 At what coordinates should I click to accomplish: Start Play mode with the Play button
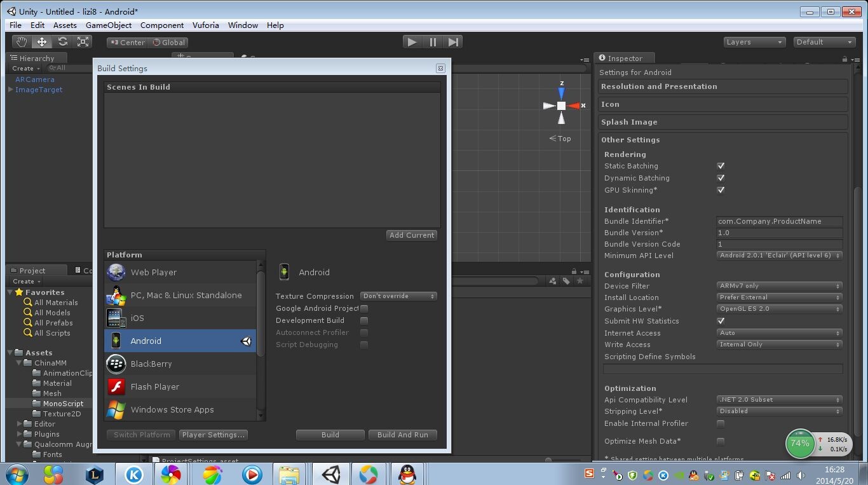click(412, 42)
